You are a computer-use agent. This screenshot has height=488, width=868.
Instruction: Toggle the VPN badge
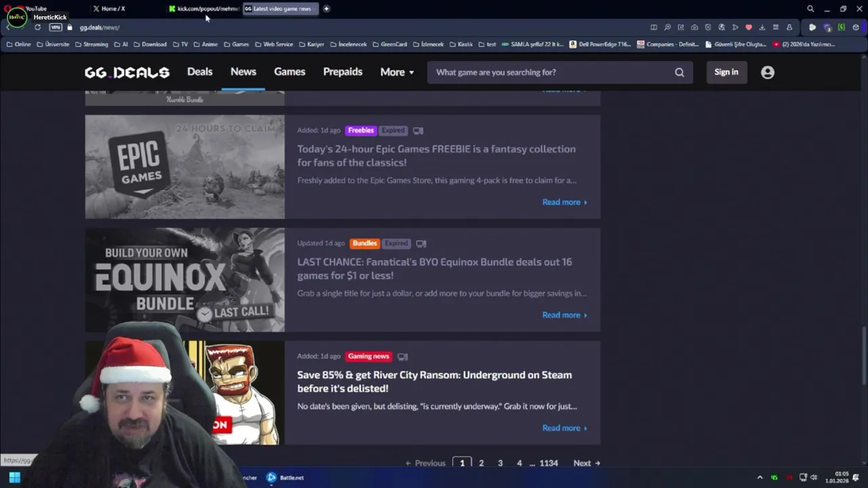pyautogui.click(x=56, y=27)
